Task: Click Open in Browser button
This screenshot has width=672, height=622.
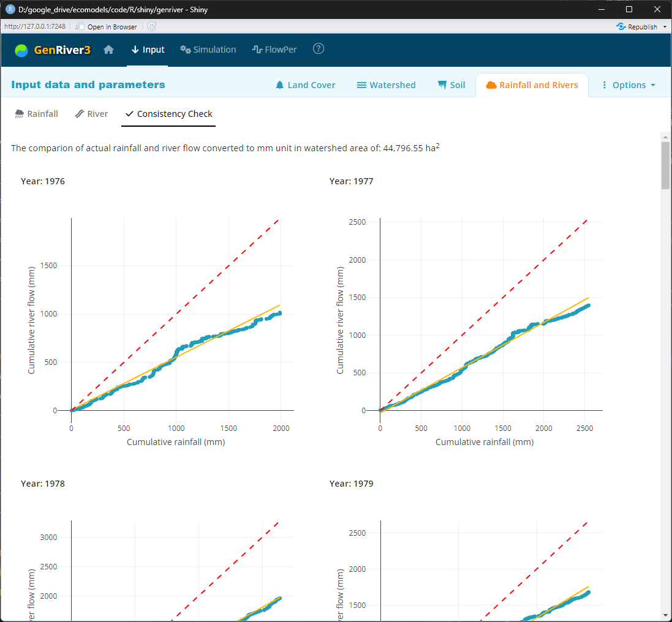Action: coord(107,26)
